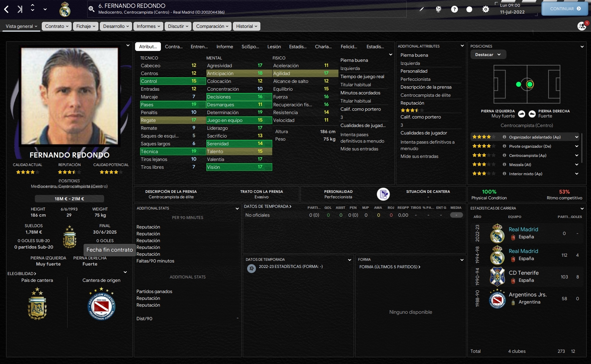591x364 pixels.
Task: Click the Continuar button
Action: [x=565, y=9]
